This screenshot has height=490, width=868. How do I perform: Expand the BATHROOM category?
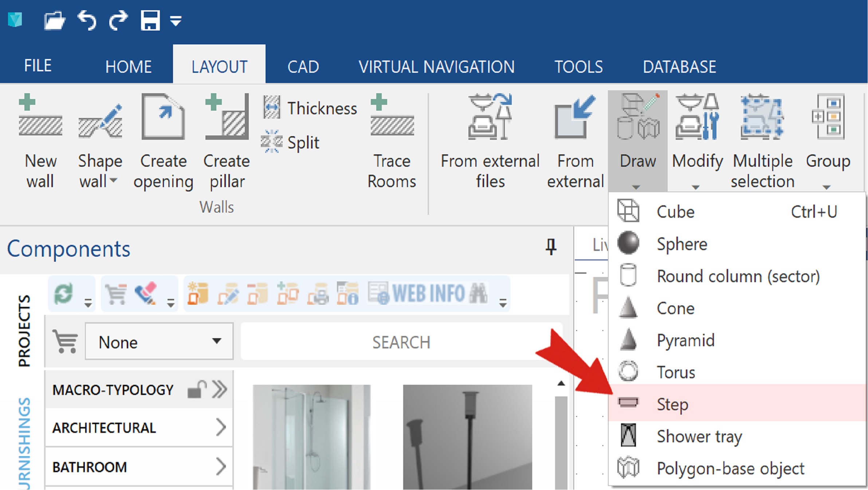139,467
